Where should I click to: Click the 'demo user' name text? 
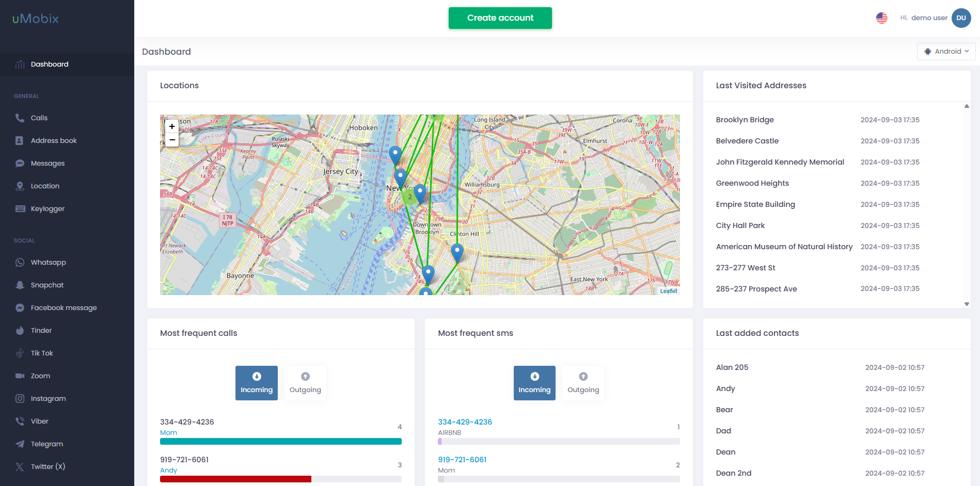coord(929,18)
